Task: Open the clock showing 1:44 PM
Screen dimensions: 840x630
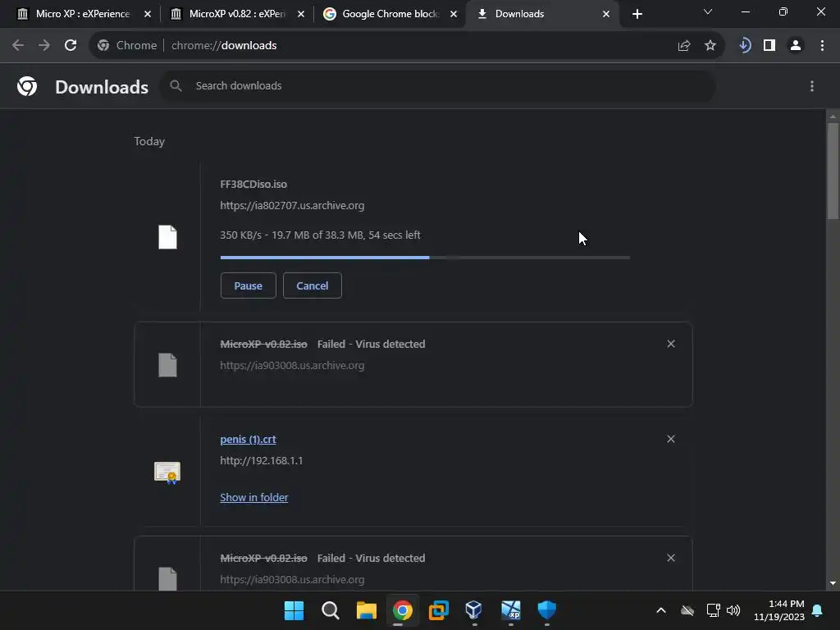Action: click(x=779, y=610)
